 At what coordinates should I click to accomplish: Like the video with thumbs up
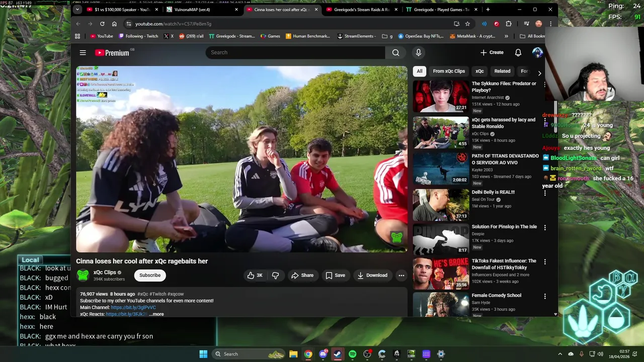click(x=255, y=275)
